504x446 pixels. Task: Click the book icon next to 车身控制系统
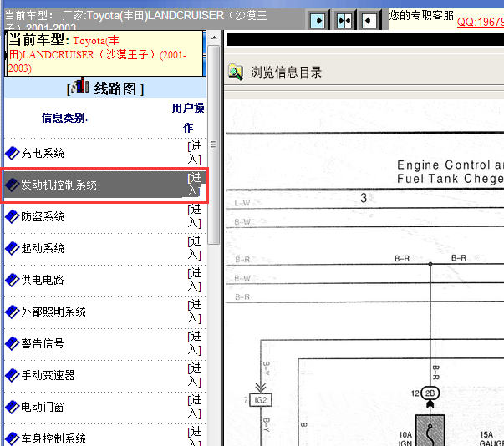coord(13,438)
